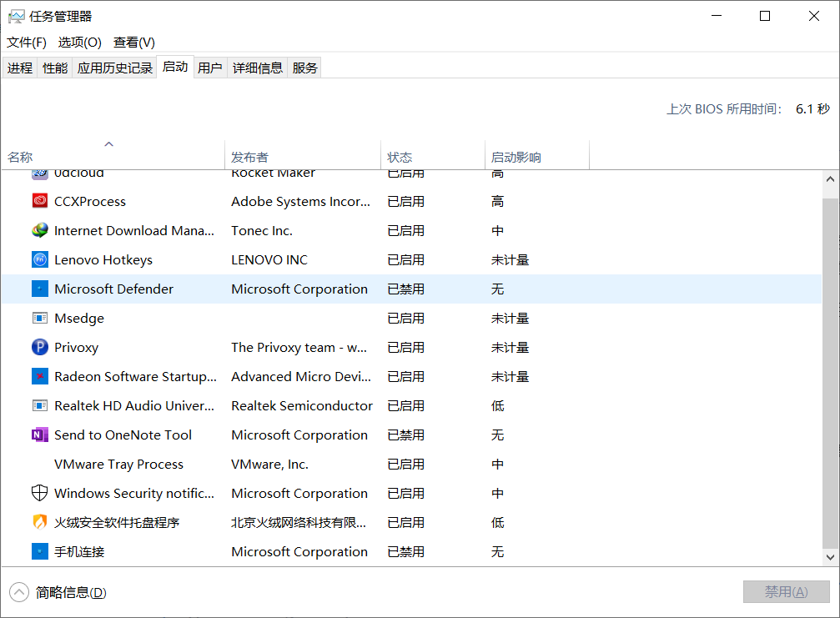
Task: Click the Lenovo Hotkeys icon
Action: coord(40,259)
